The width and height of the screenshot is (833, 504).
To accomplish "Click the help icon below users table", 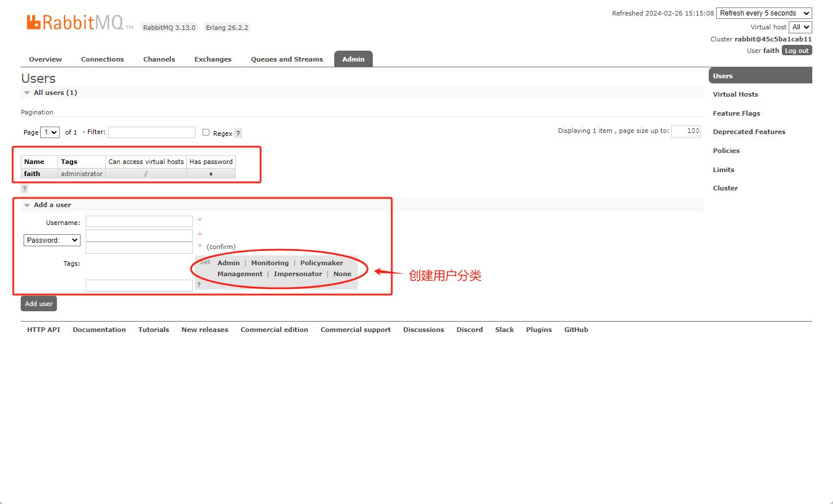I will tap(25, 189).
